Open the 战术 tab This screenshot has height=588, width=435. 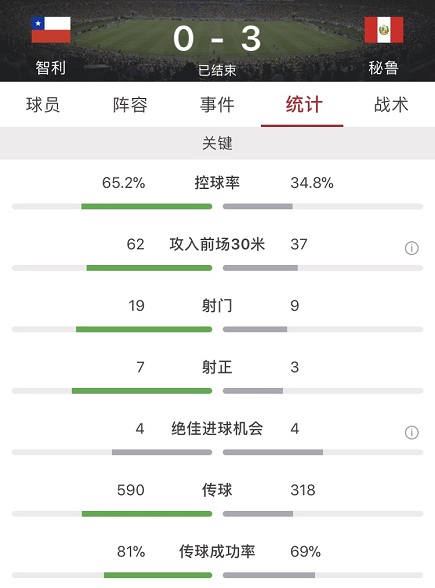point(391,105)
